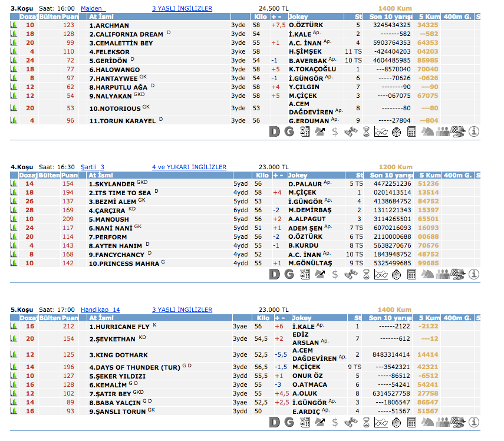Click the people group icon under race 4
The height and width of the screenshot is (441, 504).
pyautogui.click(x=443, y=274)
